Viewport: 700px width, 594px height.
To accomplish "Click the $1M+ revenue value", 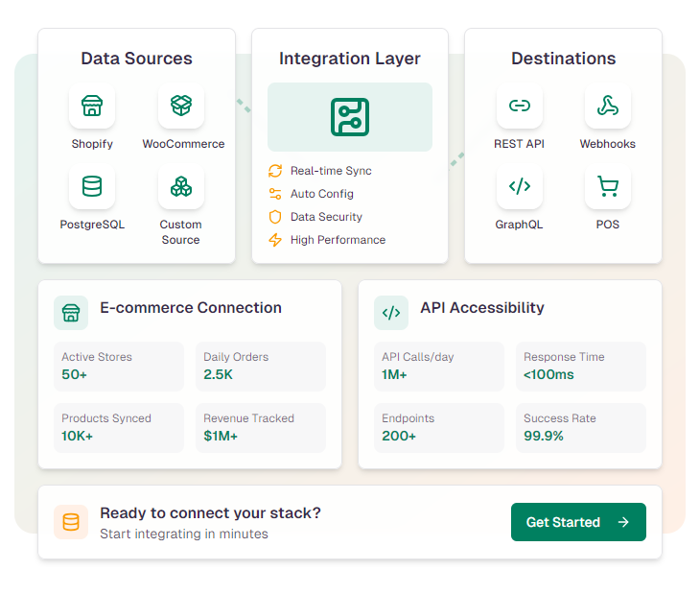I will (x=221, y=436).
